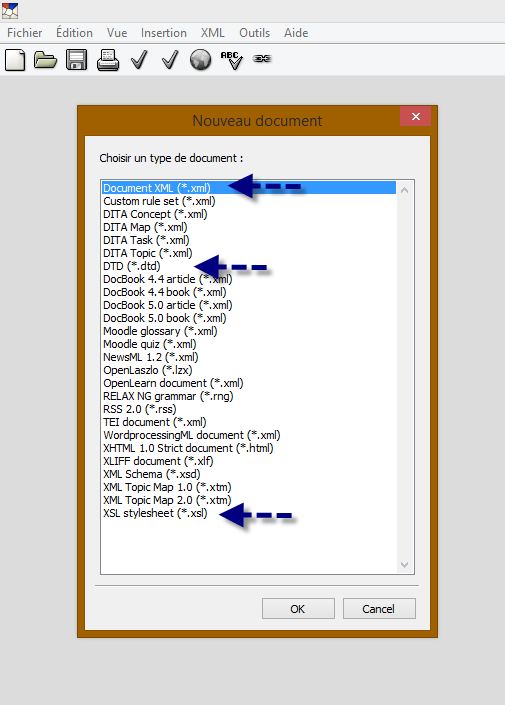
Task: Confirm with the OK button
Action: coord(298,609)
